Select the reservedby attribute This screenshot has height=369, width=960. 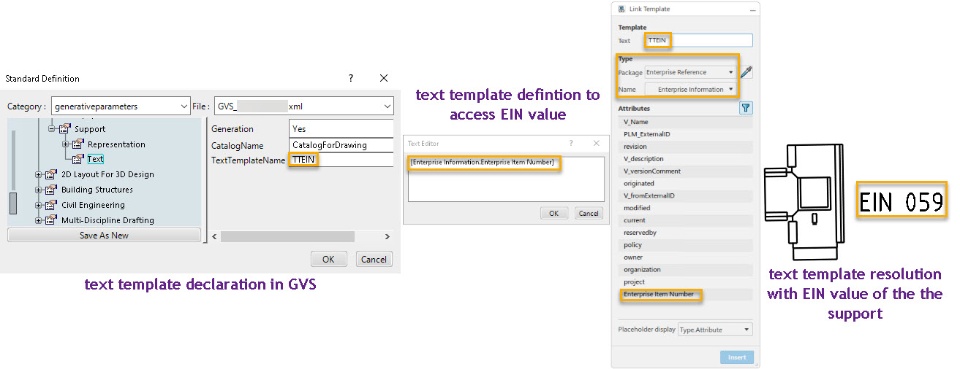(686, 233)
